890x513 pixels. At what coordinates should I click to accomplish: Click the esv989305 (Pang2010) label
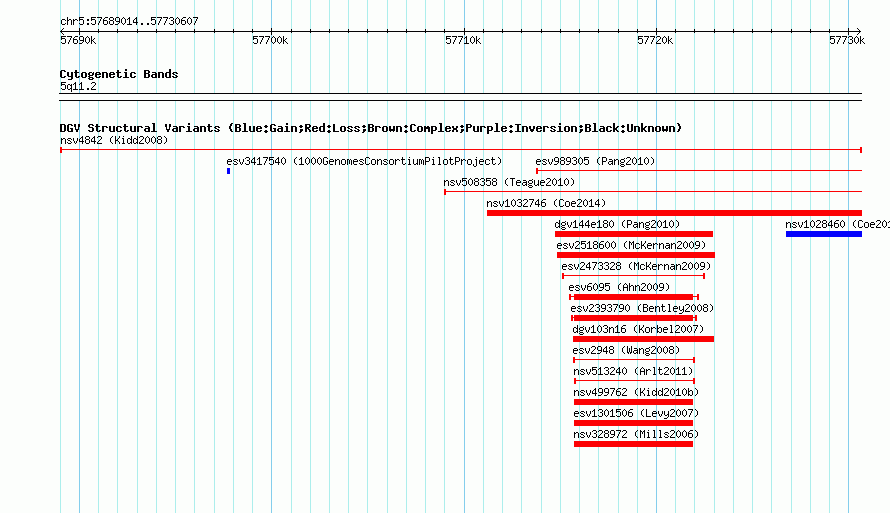click(x=595, y=161)
